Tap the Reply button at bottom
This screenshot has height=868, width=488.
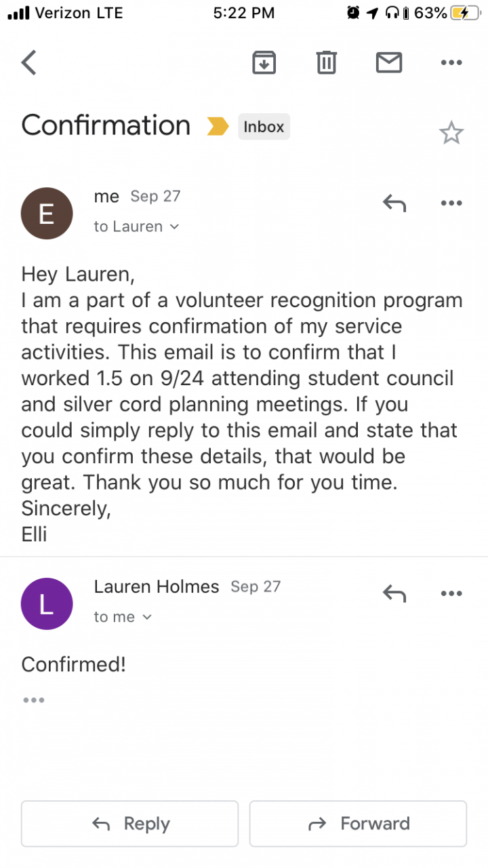[x=129, y=824]
